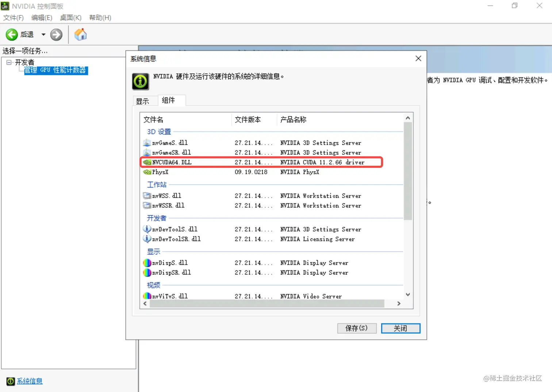Select version '09.19.0218'
The height and width of the screenshot is (392, 552).
pos(251,172)
